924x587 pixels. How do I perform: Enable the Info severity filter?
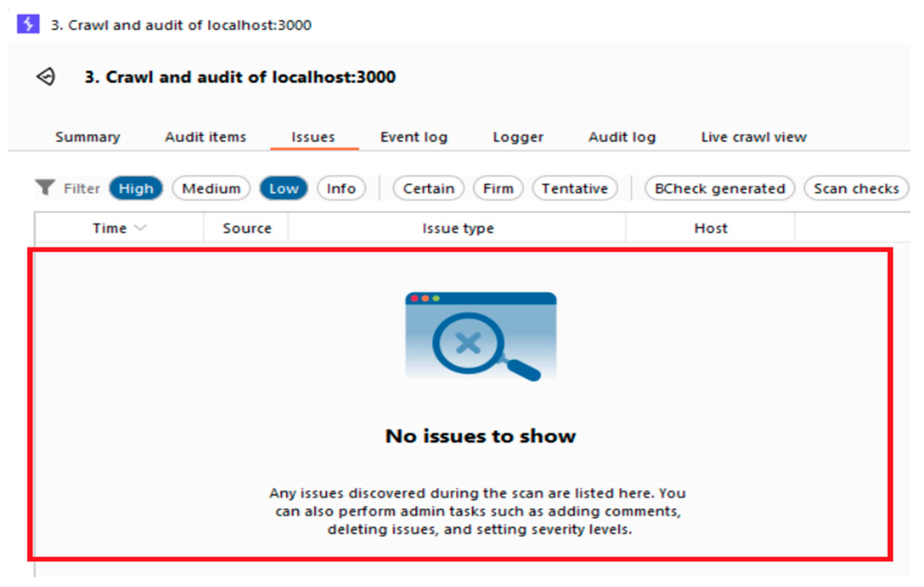(x=341, y=189)
